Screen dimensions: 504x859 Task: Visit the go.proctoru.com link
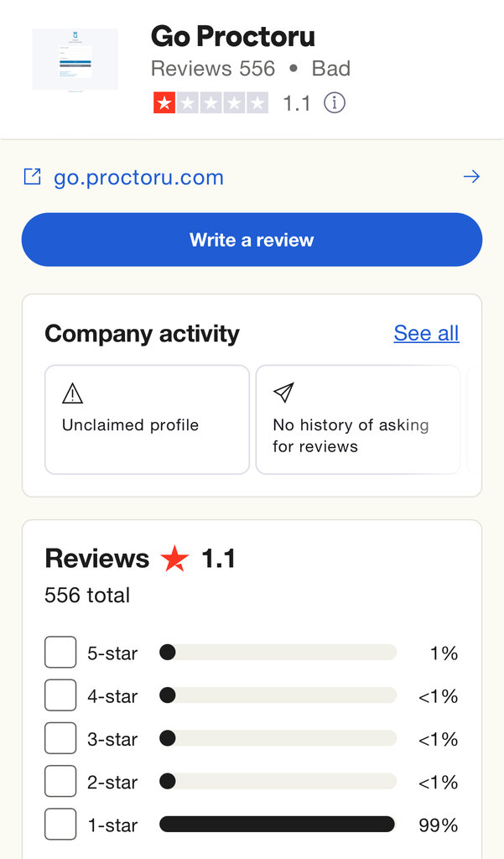pyautogui.click(x=138, y=177)
